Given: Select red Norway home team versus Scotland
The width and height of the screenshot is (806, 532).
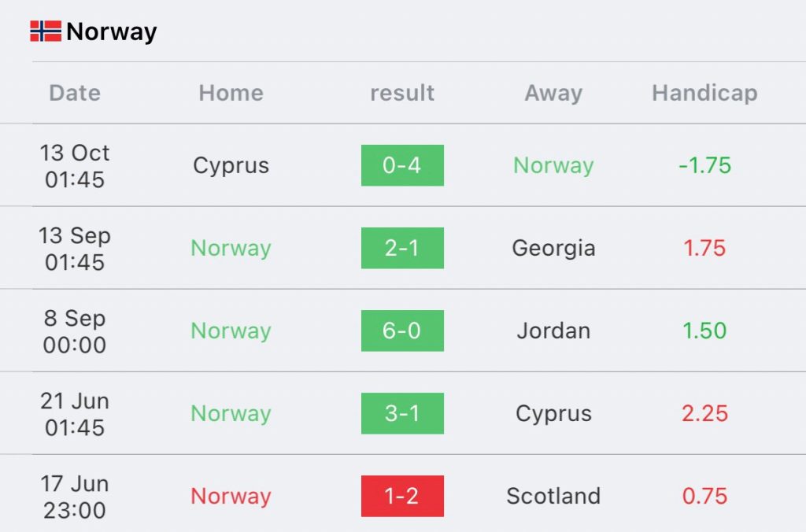Looking at the screenshot, I should pyautogui.click(x=231, y=497).
